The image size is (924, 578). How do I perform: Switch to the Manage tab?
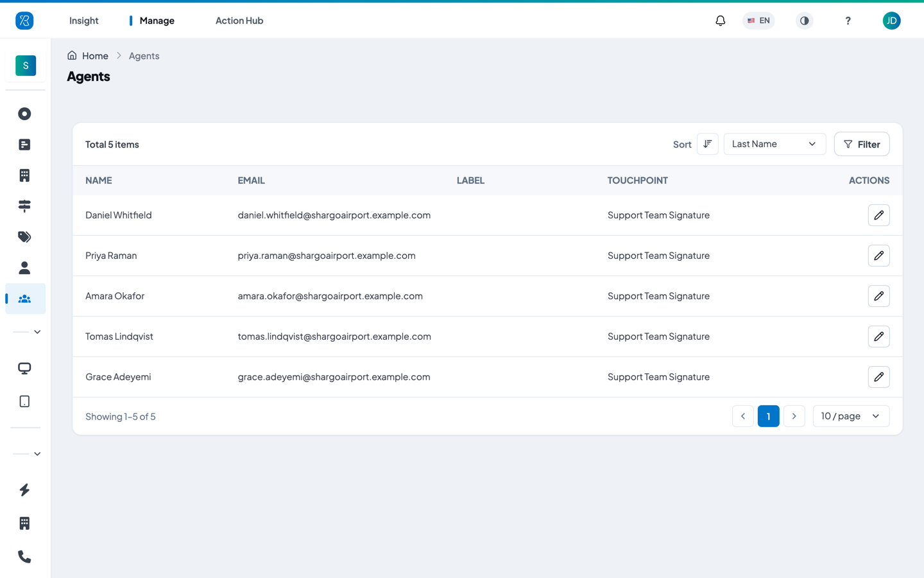[x=157, y=21]
